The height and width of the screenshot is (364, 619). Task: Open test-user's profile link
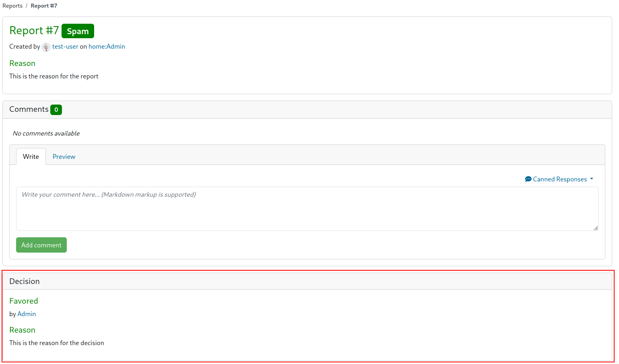pyautogui.click(x=65, y=46)
